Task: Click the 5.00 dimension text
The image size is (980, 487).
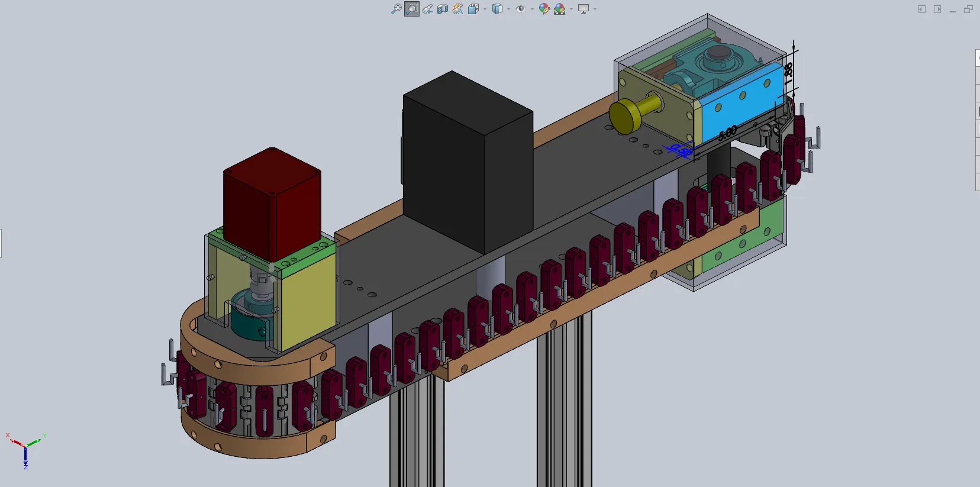Action: [x=727, y=133]
